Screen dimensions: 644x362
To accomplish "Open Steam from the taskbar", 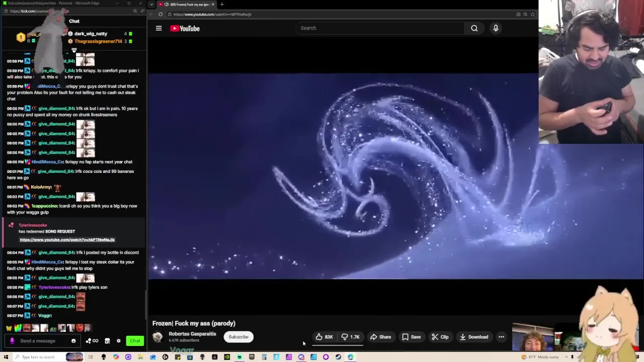I will tap(338, 357).
